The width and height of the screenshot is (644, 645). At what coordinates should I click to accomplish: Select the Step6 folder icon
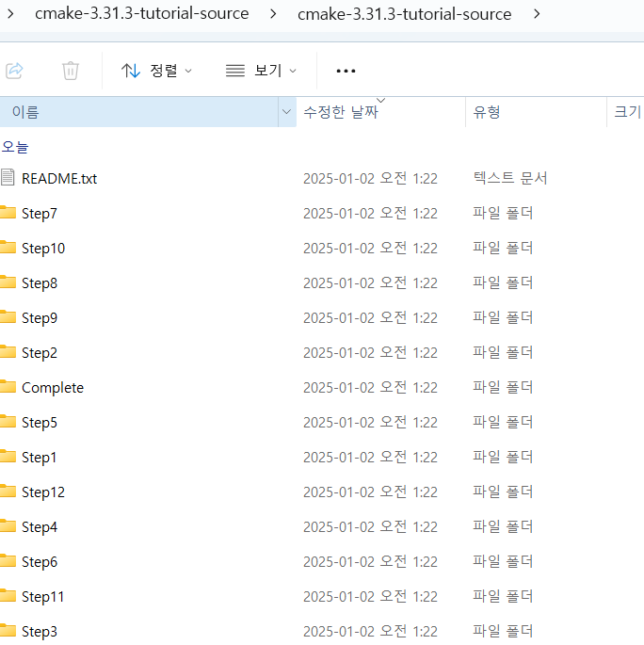tap(8, 560)
